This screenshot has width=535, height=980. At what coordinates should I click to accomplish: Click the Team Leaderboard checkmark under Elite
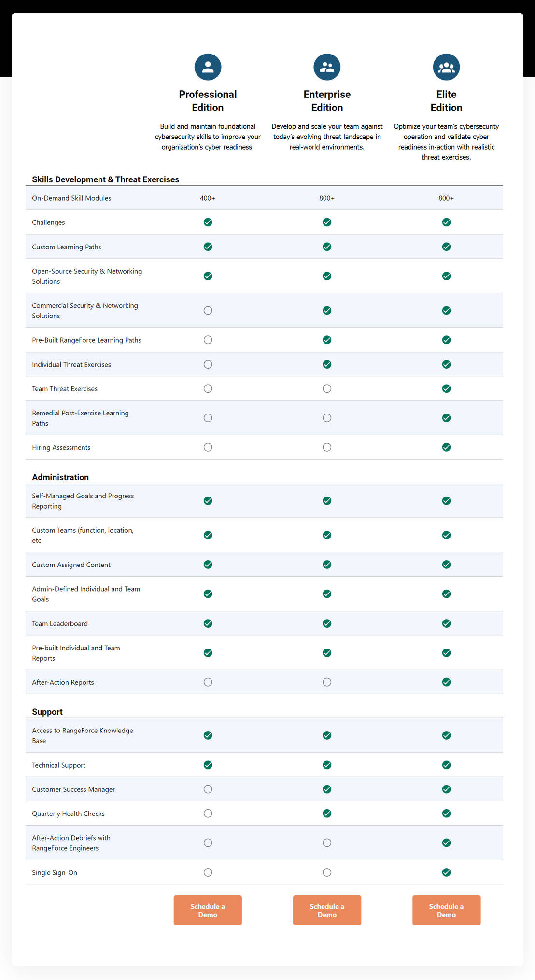point(446,623)
